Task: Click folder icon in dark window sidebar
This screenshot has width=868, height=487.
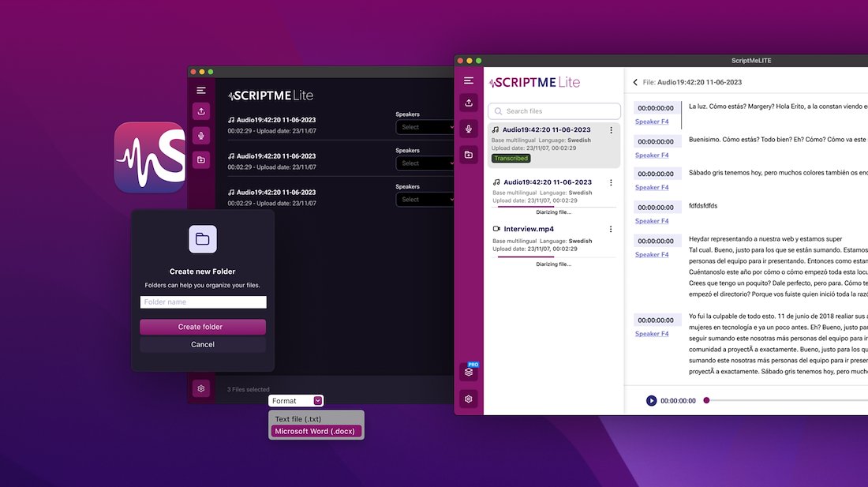Action: [201, 160]
